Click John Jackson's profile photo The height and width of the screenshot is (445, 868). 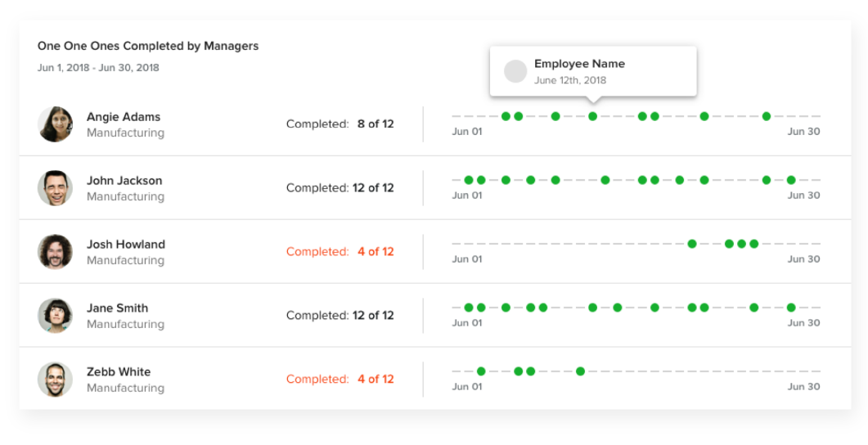[x=56, y=188]
